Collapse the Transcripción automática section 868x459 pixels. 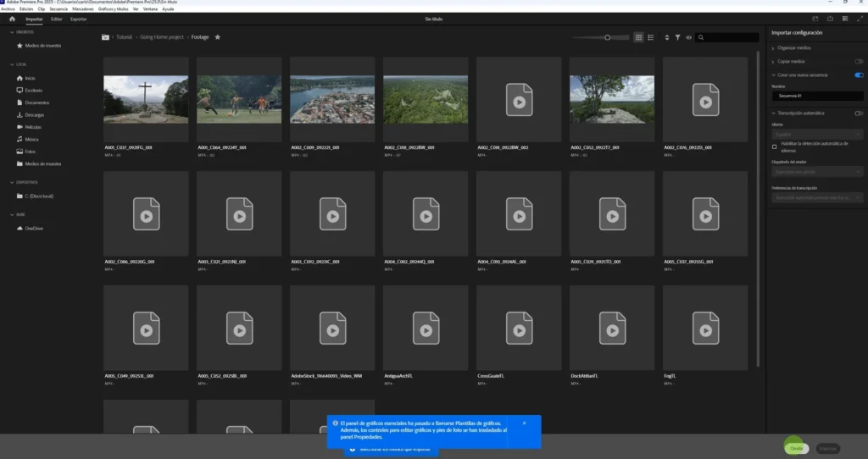pyautogui.click(x=773, y=113)
